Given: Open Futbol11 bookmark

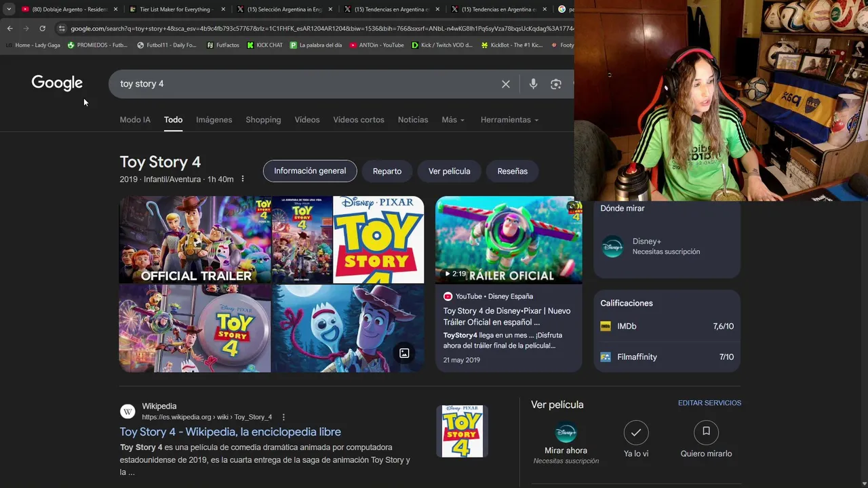Looking at the screenshot, I should click(x=166, y=45).
